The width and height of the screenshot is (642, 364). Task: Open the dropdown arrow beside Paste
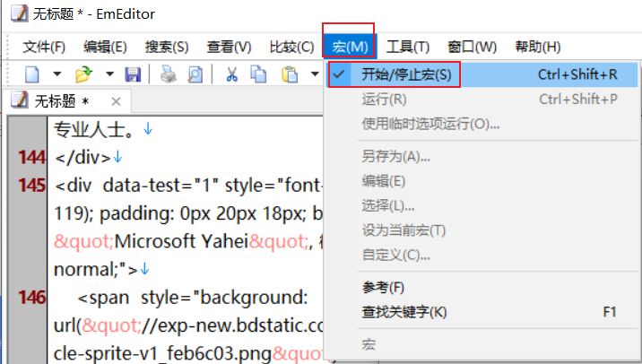point(314,74)
